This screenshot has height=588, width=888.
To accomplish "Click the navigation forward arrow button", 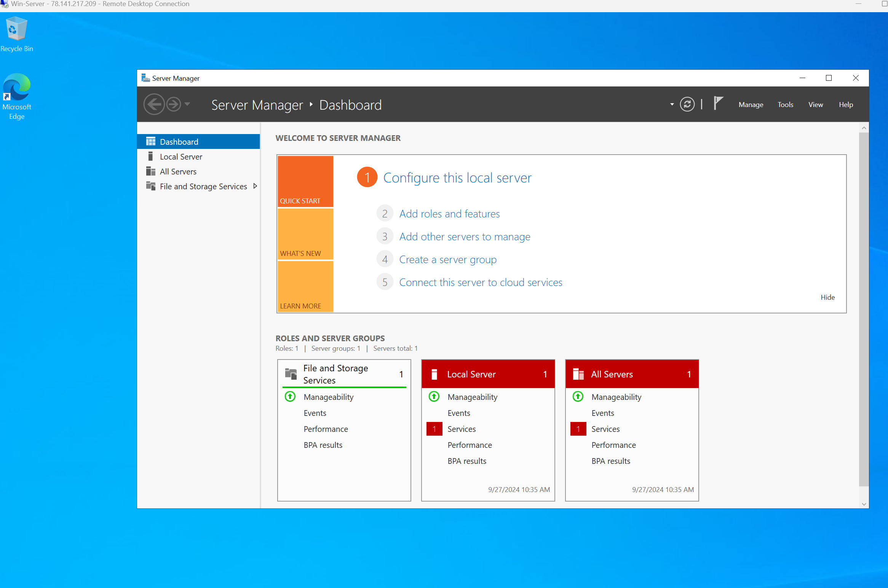I will [173, 104].
